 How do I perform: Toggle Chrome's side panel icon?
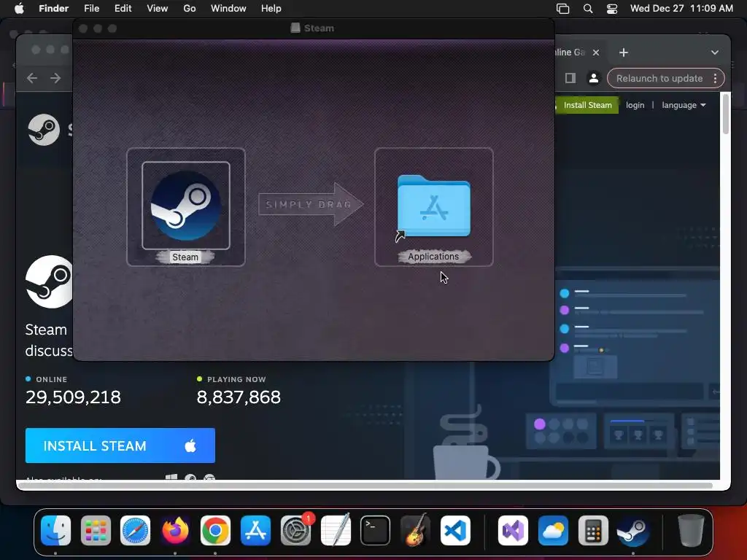570,78
